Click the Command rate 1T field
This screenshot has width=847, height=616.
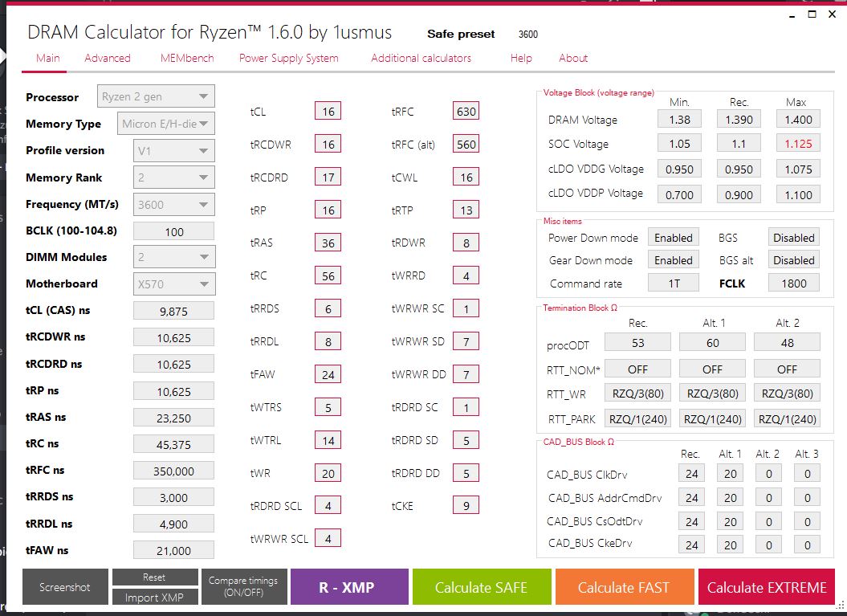[x=673, y=284]
